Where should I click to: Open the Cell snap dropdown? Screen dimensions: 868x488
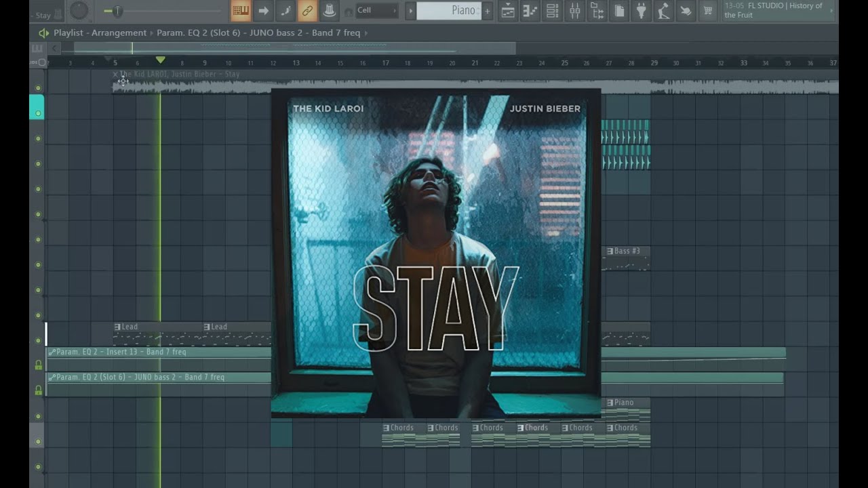(x=377, y=11)
